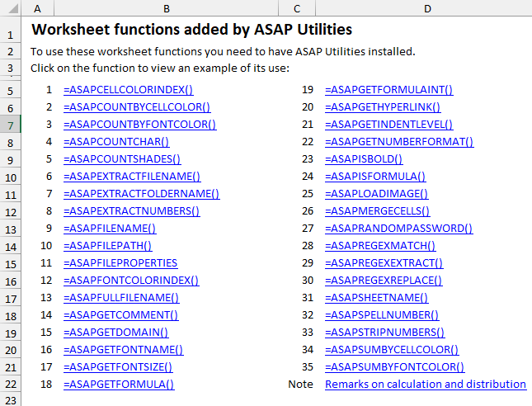Open the =ASAPGETFORMULA() link

(119, 384)
